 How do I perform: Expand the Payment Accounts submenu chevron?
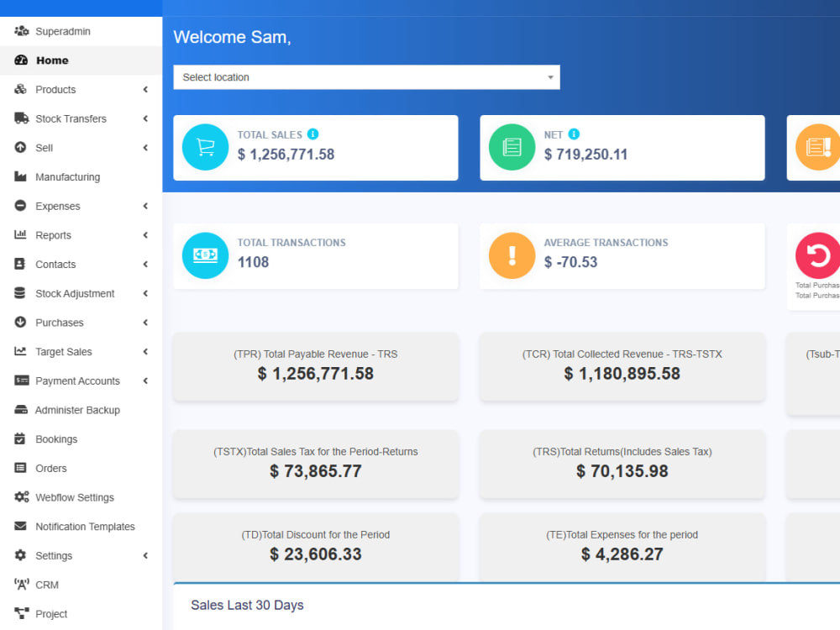pyautogui.click(x=145, y=380)
